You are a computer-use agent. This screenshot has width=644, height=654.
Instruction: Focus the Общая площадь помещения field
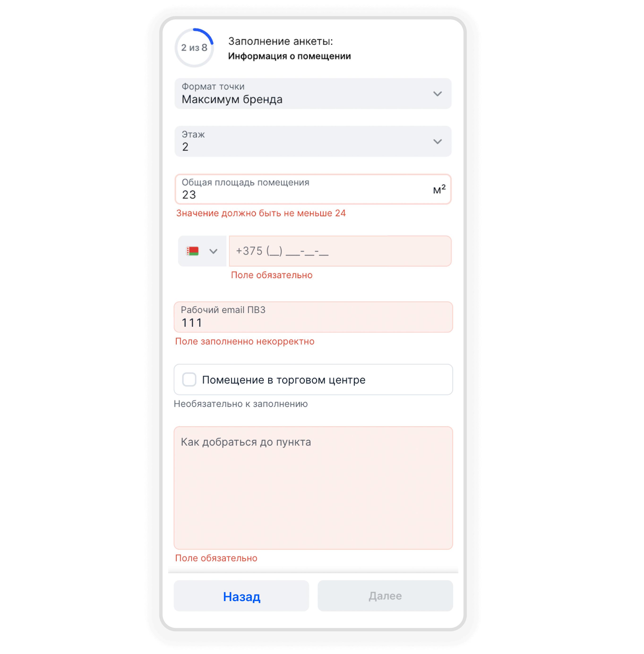[x=313, y=189]
